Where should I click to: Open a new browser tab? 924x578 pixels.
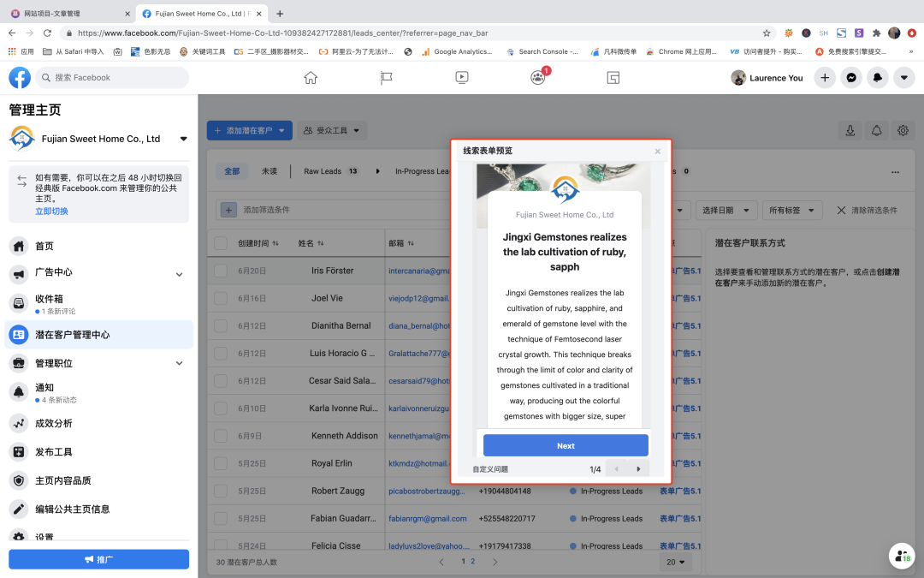click(x=280, y=14)
